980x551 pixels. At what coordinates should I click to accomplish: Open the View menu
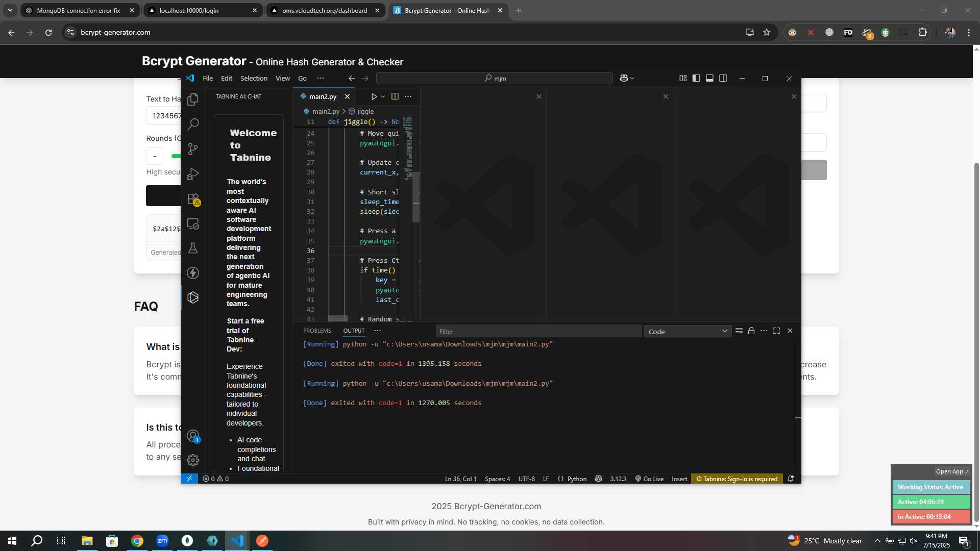282,78
